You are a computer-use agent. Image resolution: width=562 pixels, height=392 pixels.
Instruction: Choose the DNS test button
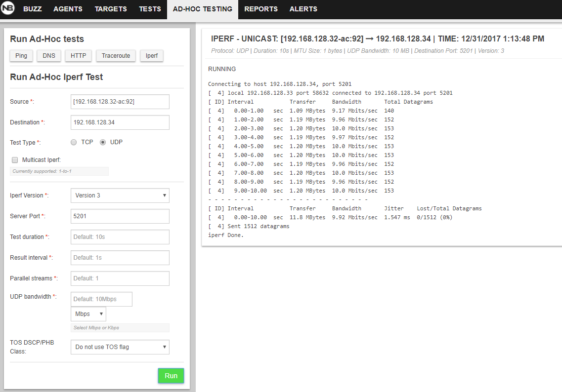49,56
